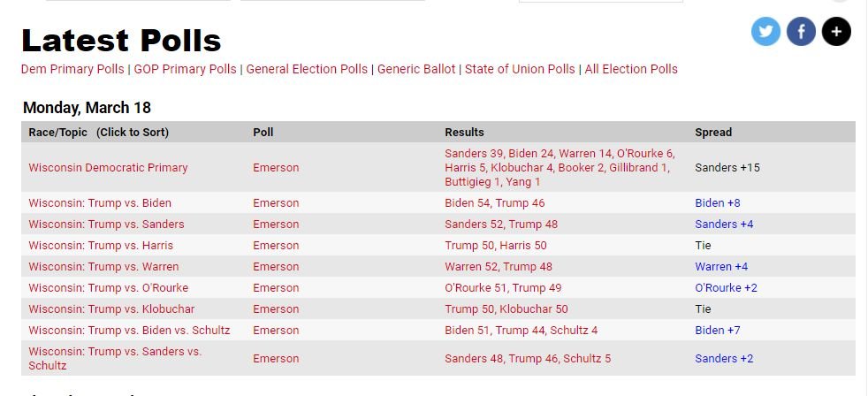Open Wisconsin: Trump vs. Biden race
868x396 pixels.
100,203
